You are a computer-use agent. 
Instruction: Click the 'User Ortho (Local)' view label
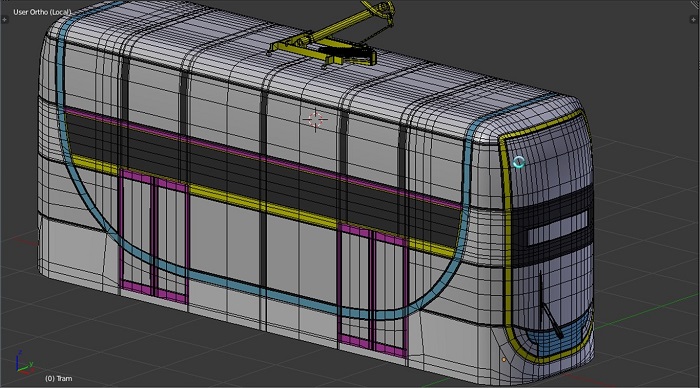tap(42, 12)
